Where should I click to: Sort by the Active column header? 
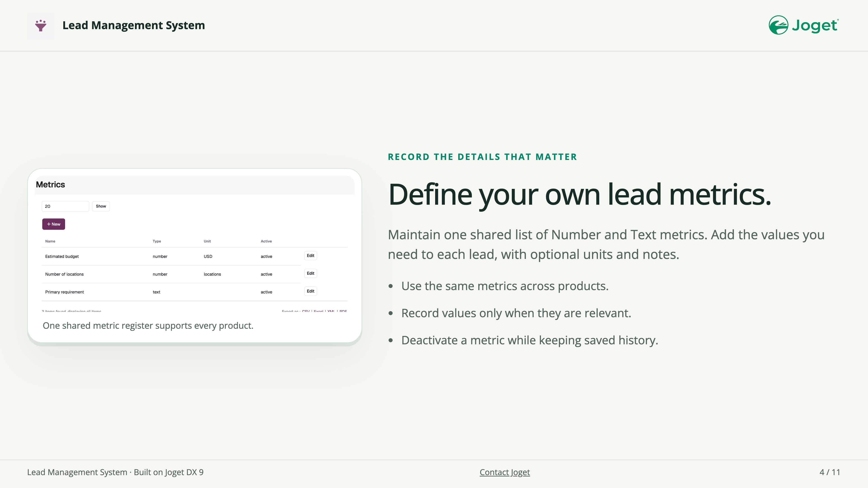click(266, 241)
